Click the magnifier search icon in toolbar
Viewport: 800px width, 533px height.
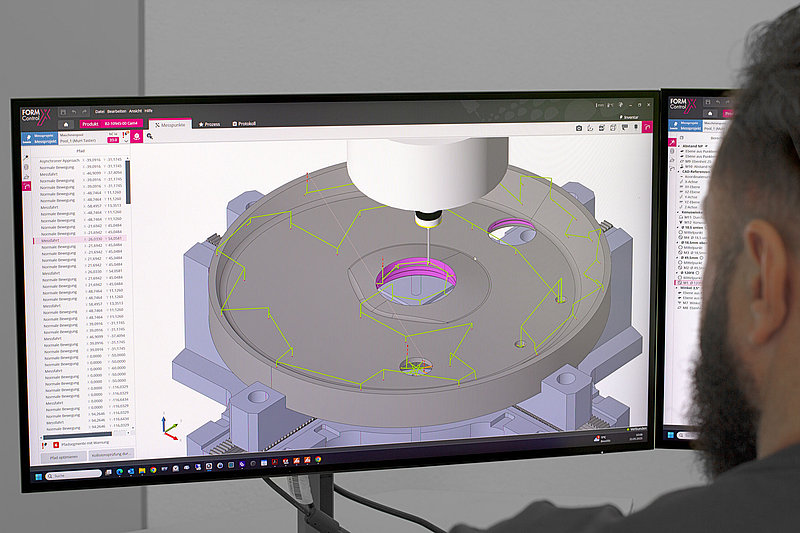(x=149, y=136)
